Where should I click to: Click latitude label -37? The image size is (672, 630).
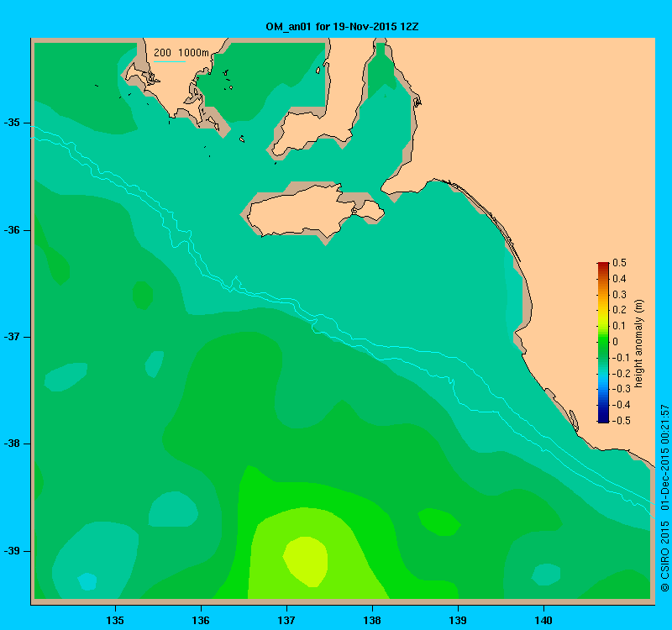pos(12,337)
